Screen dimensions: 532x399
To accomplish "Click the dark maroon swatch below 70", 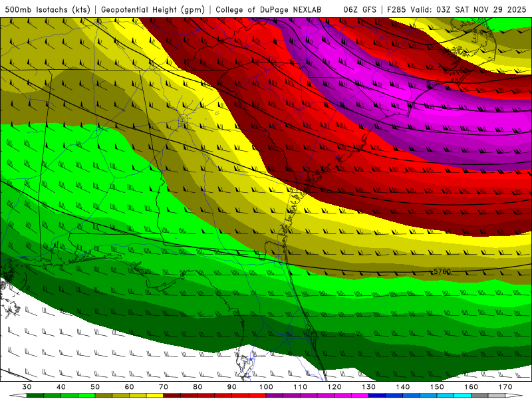I will coord(172,395).
